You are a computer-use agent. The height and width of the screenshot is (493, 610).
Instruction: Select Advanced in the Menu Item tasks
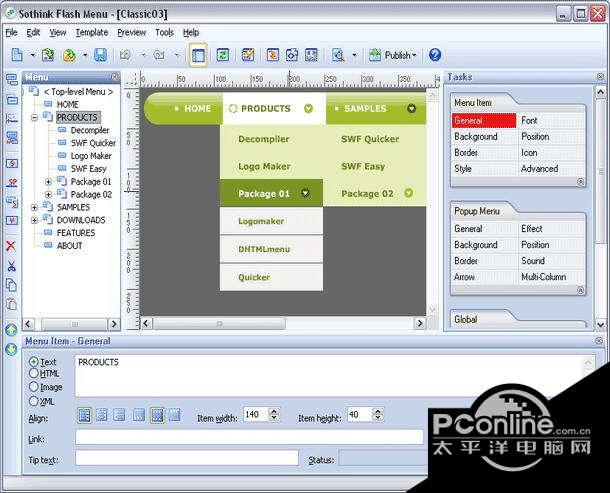click(x=540, y=168)
